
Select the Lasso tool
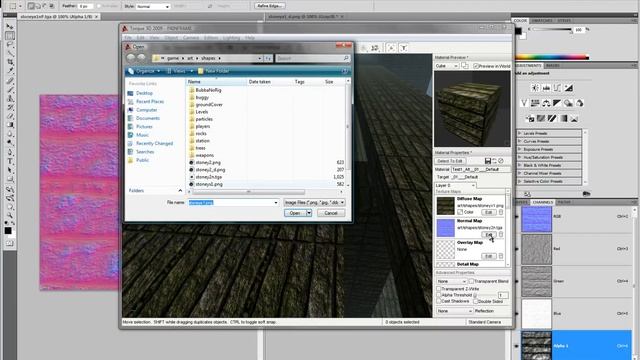10,44
